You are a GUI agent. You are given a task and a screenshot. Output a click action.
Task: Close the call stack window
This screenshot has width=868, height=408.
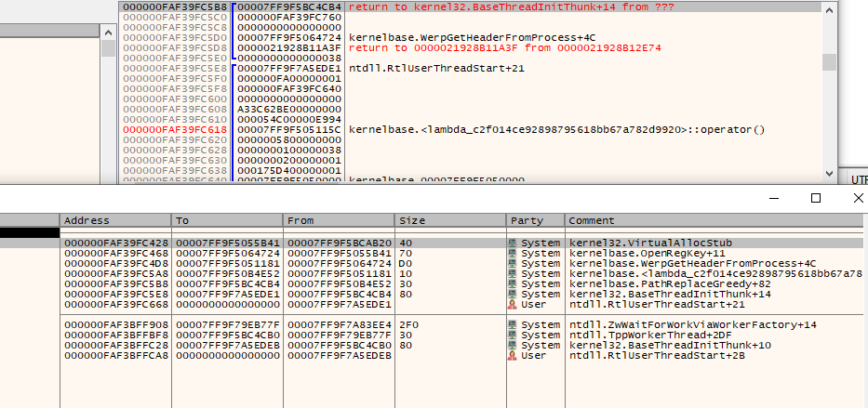click(858, 198)
